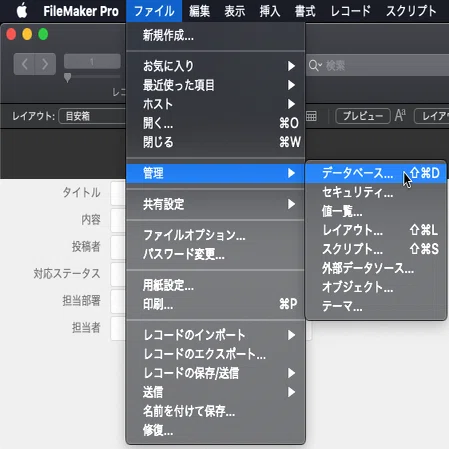The image size is (449, 449).
Task: Open the quick find magnifier dropdown
Action: 315,66
